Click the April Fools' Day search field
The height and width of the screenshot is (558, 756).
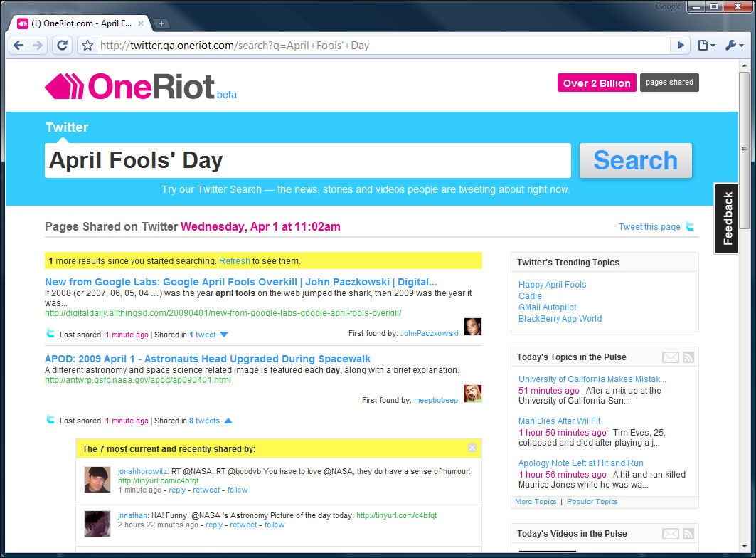point(308,160)
